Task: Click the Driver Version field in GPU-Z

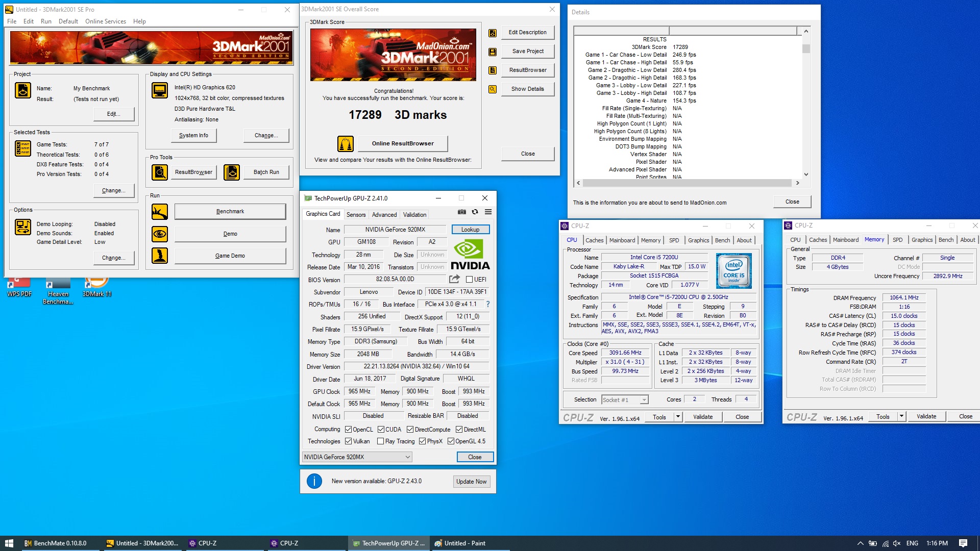Action: [x=416, y=366]
